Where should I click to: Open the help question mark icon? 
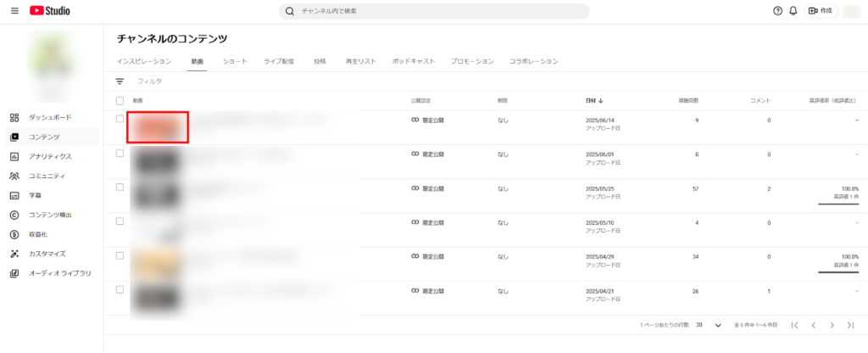tap(777, 11)
